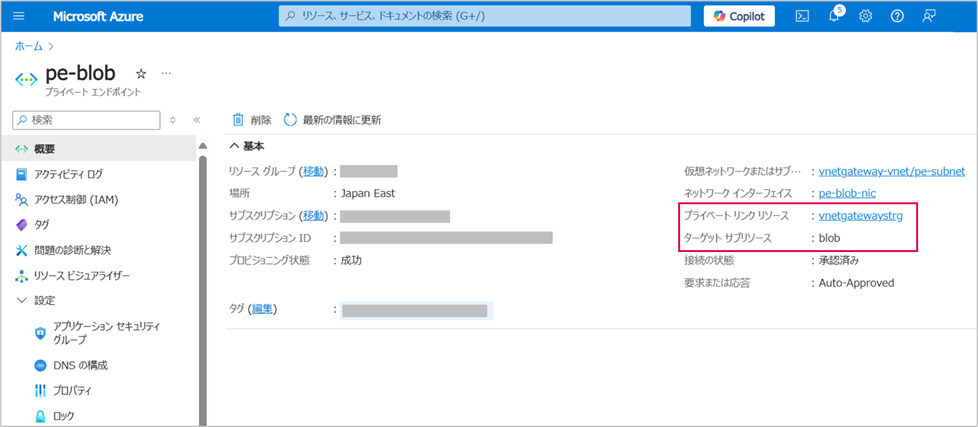
Task: Click the DNS configuration icon
Action: 40,365
